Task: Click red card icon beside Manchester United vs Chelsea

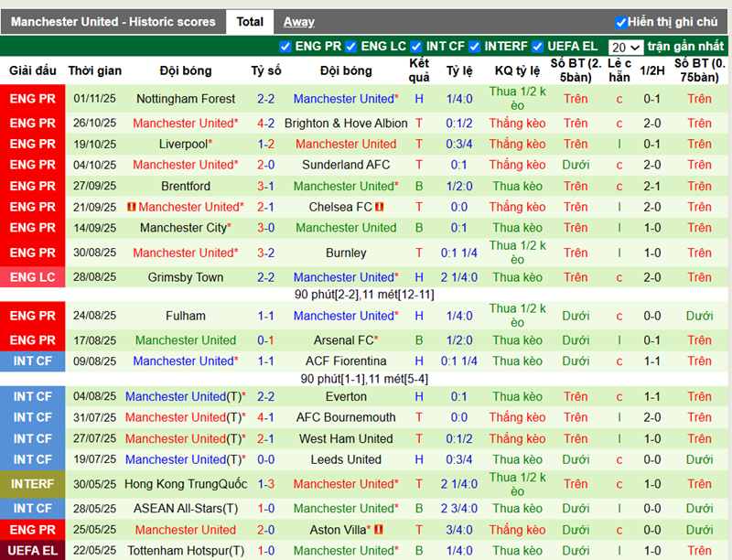Action: [131, 207]
